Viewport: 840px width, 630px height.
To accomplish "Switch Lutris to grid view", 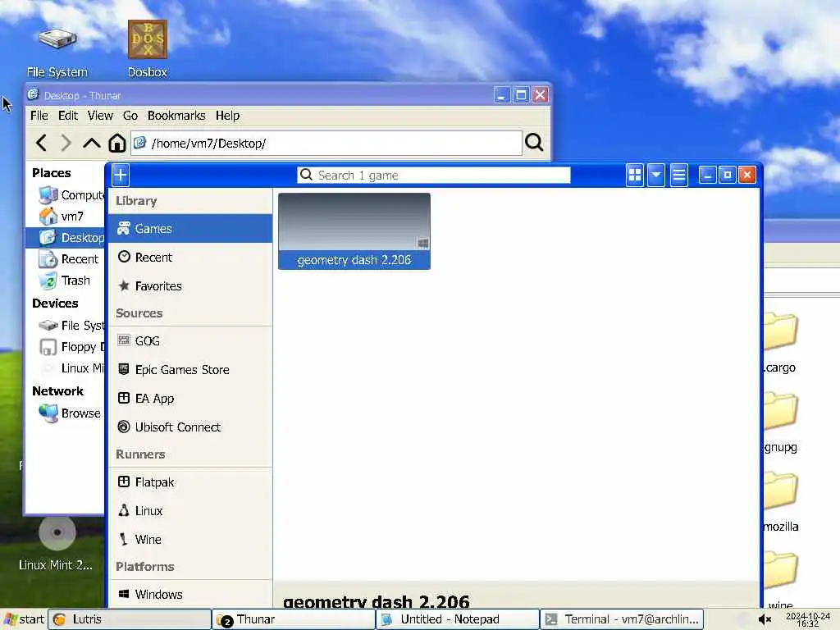I will pos(635,175).
